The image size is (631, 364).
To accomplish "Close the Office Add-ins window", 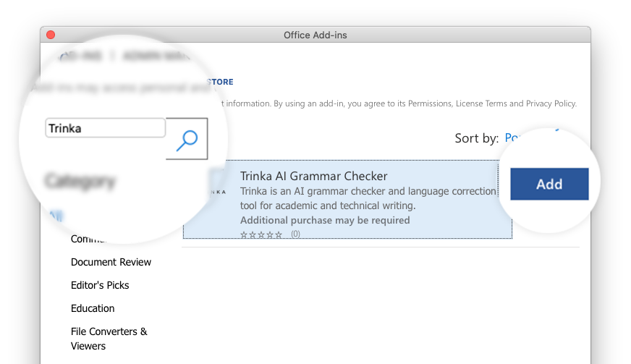I will (x=51, y=35).
